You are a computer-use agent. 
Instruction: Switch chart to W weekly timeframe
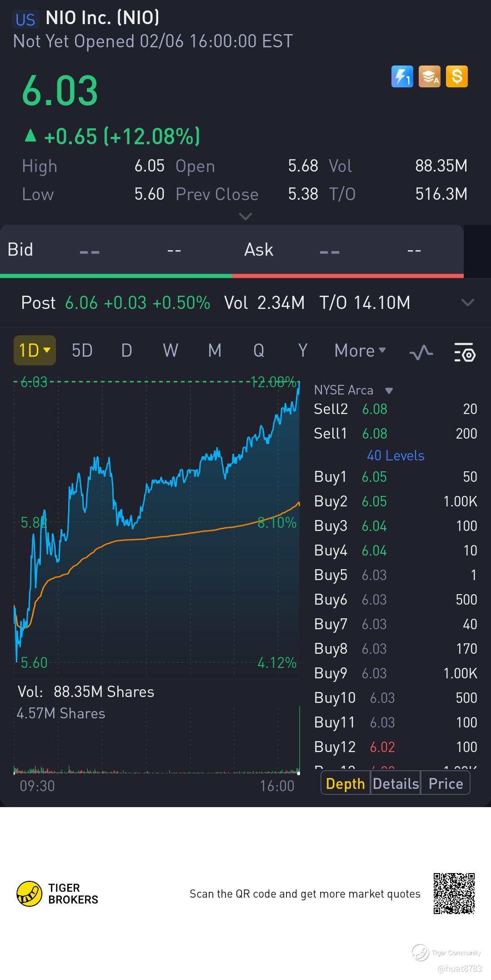(x=170, y=350)
